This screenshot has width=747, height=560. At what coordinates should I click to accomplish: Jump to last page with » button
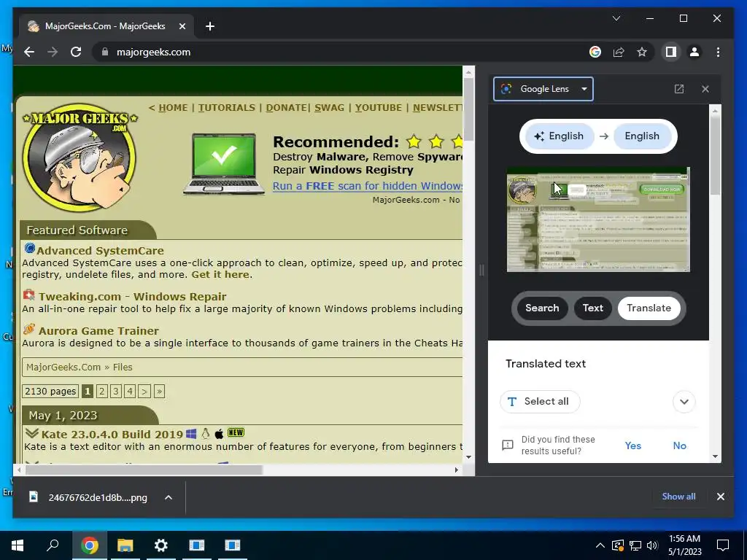coord(159,392)
